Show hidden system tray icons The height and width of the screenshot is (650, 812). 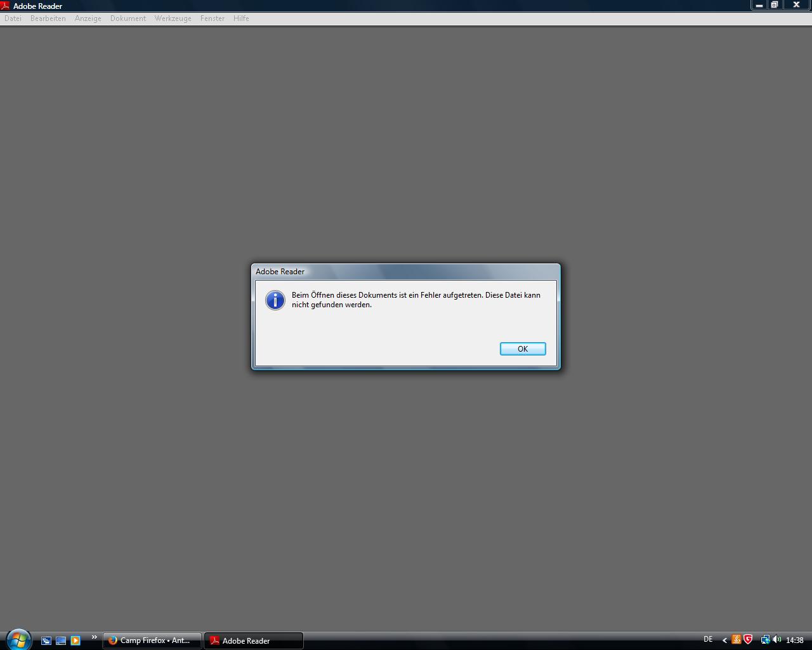click(724, 640)
